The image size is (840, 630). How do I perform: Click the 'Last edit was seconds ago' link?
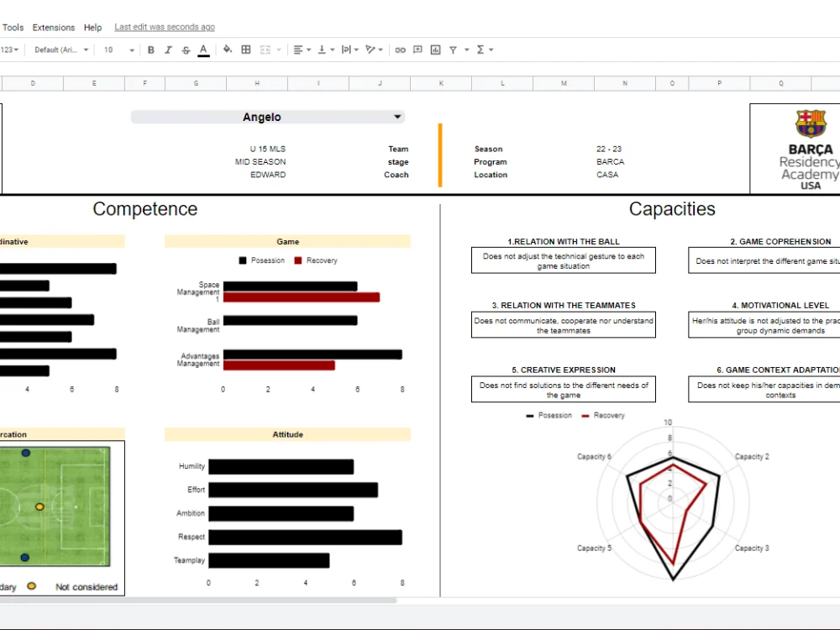pos(165,26)
